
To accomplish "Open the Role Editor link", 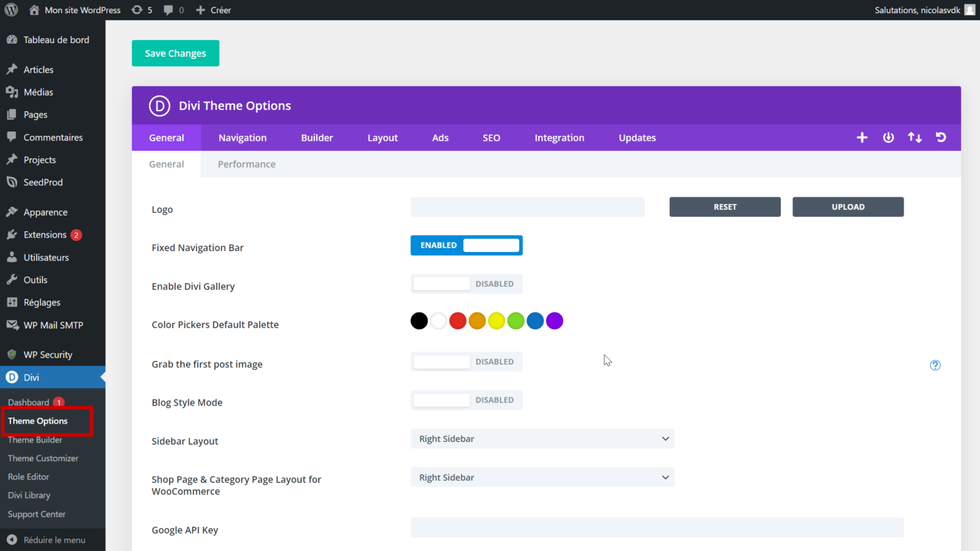I will coord(29,477).
